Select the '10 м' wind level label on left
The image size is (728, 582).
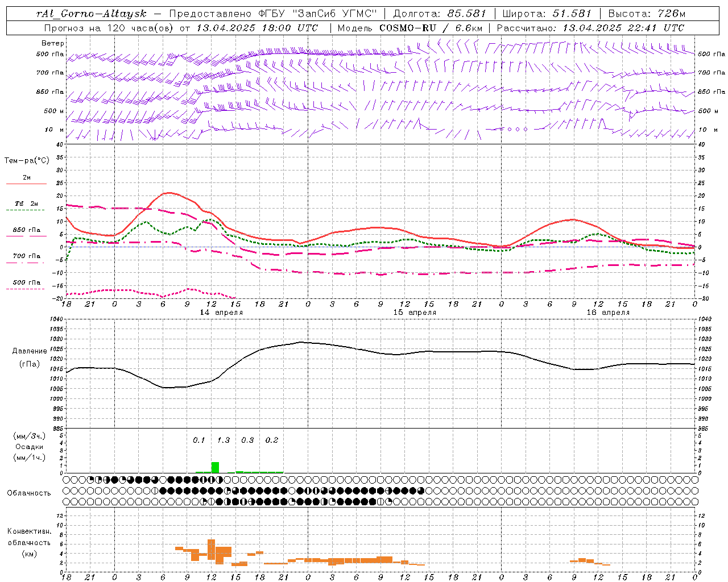coord(55,130)
